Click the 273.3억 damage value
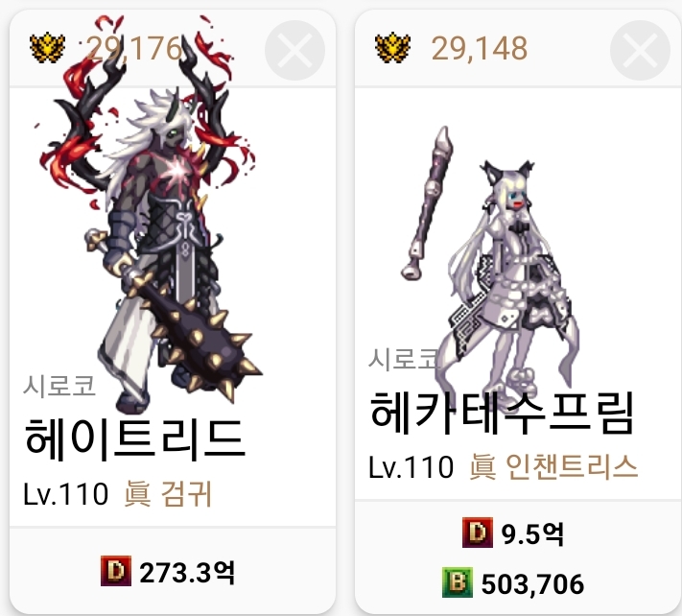Image resolution: width=682 pixels, height=616 pixels. (x=187, y=572)
